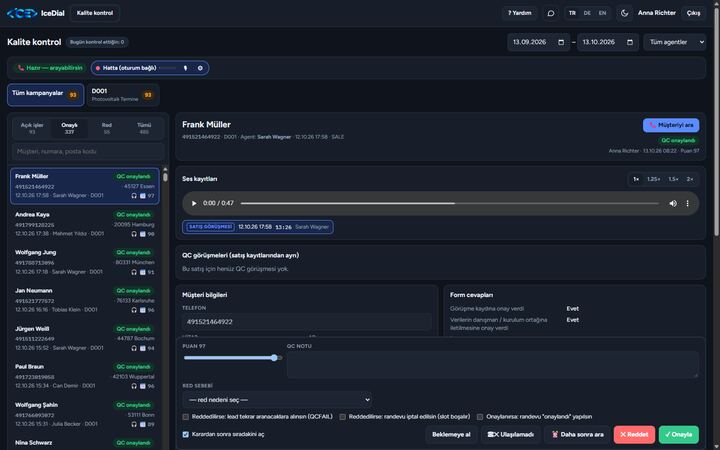
Task: Click the green 'Onayla' button
Action: point(679,434)
